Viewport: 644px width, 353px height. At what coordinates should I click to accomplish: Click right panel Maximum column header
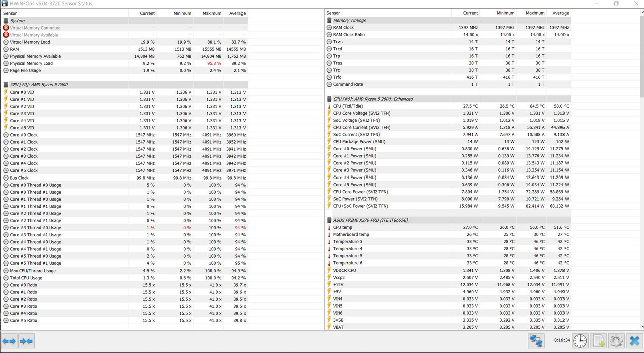[532, 13]
